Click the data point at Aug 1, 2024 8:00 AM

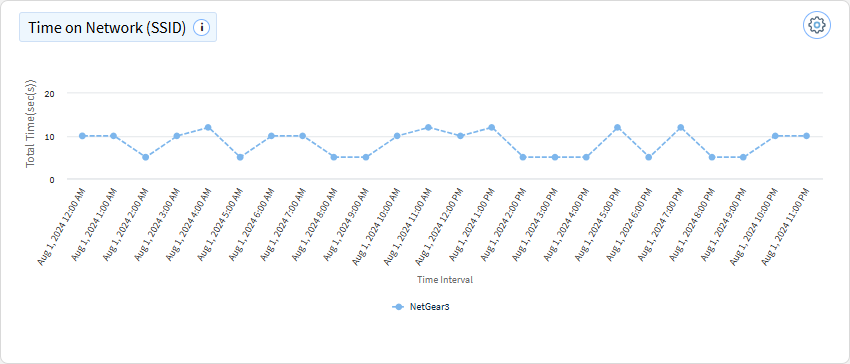[x=334, y=157]
